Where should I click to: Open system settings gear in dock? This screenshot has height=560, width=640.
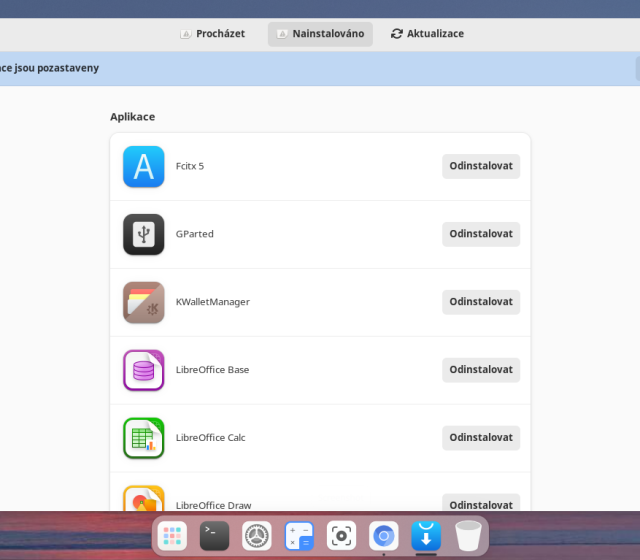point(257,537)
